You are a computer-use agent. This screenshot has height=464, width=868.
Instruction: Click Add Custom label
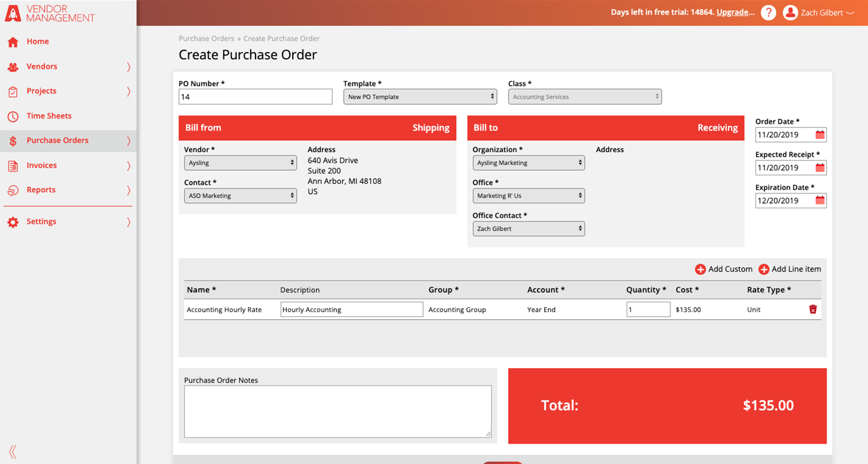pos(730,269)
